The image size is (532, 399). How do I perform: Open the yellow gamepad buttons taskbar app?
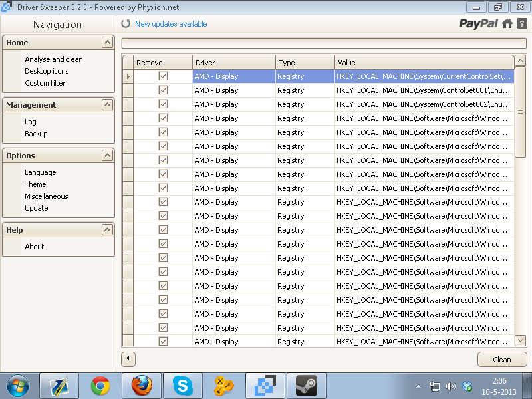224,386
